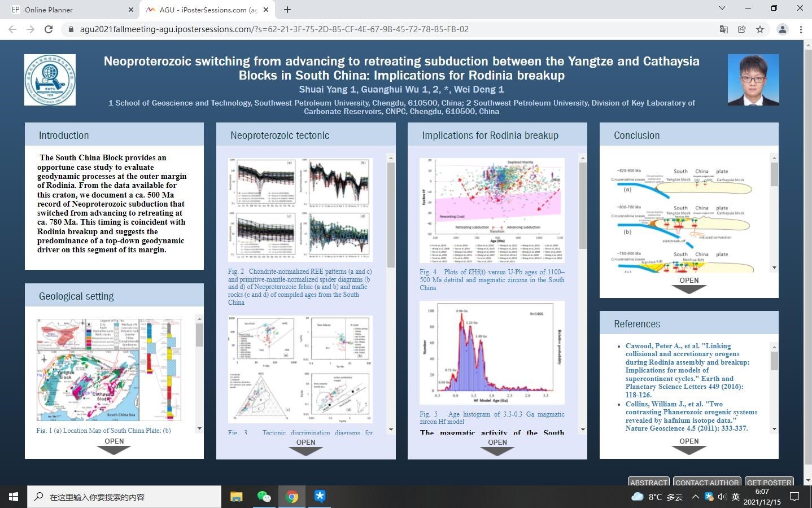Click the GET POSTER button
Viewport: 812px width, 508px height.
coord(769,483)
